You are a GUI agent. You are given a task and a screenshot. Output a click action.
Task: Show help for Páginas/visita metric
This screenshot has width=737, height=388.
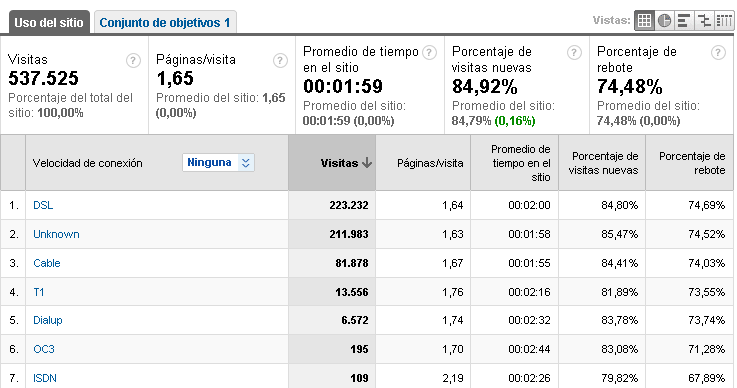coord(280,61)
